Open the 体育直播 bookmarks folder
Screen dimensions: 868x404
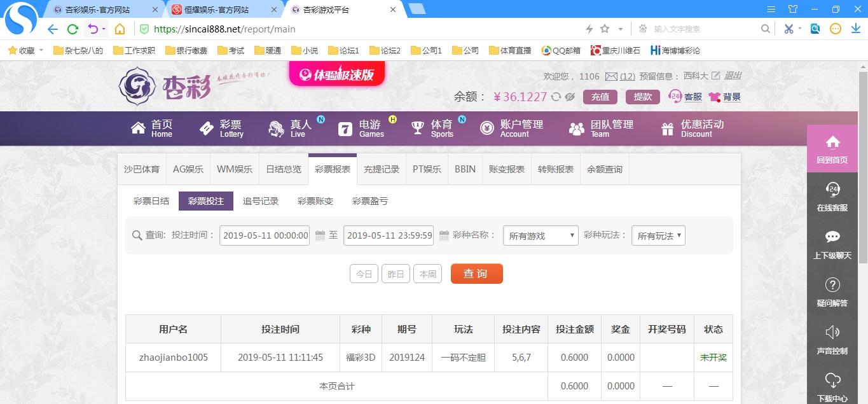510,50
